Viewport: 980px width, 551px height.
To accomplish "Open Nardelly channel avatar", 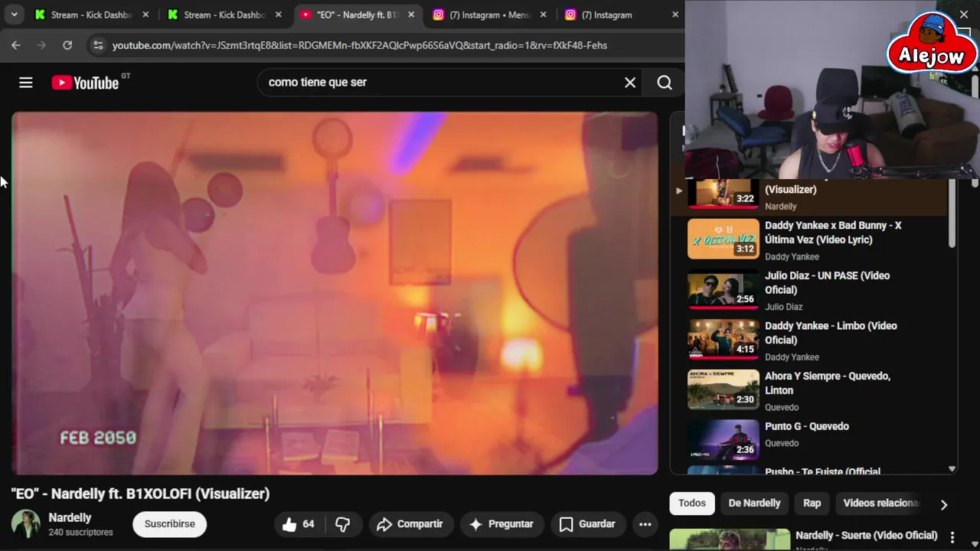I will coord(25,524).
